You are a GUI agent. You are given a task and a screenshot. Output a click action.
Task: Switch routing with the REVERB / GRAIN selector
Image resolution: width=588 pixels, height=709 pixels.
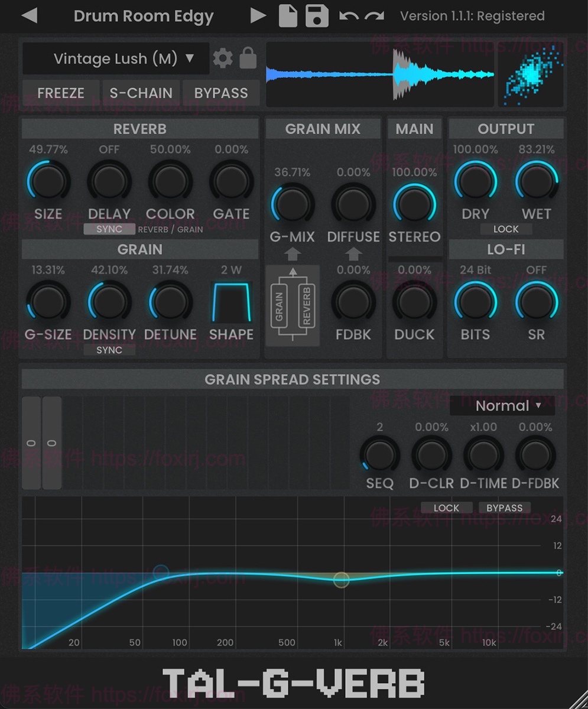pyautogui.click(x=171, y=229)
